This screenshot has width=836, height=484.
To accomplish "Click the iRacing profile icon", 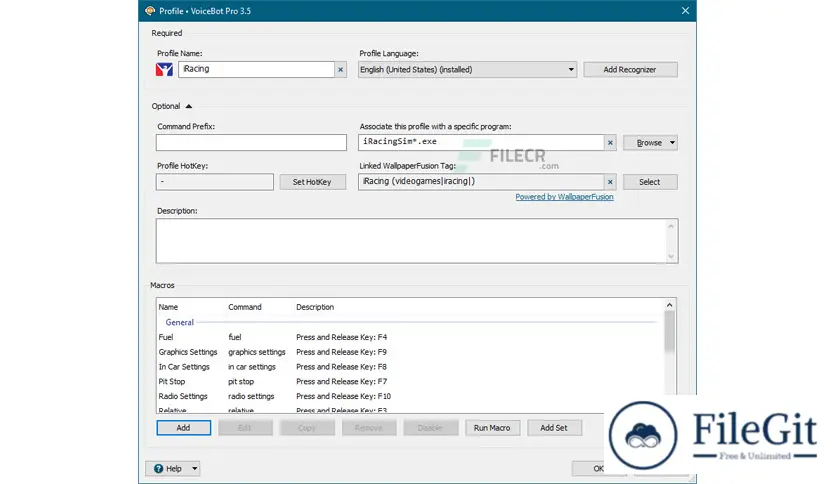I will [164, 69].
